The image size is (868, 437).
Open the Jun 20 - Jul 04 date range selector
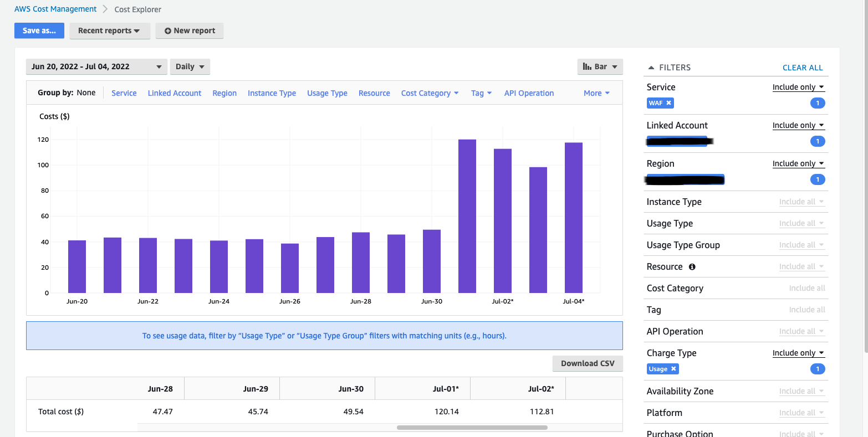point(97,66)
